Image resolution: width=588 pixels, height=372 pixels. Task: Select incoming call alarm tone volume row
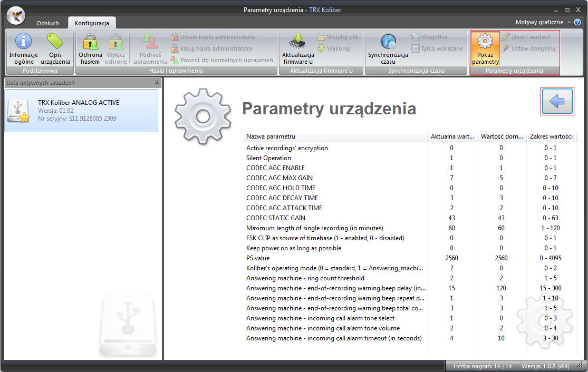(410, 328)
